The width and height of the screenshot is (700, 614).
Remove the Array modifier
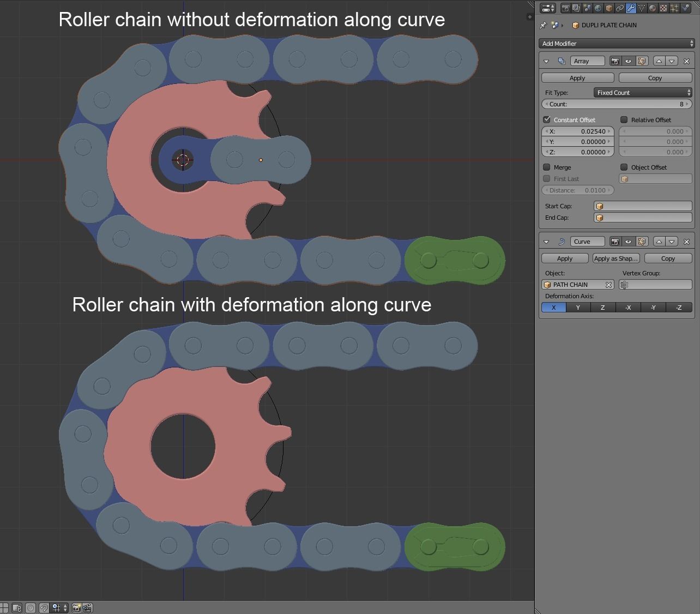pyautogui.click(x=686, y=61)
